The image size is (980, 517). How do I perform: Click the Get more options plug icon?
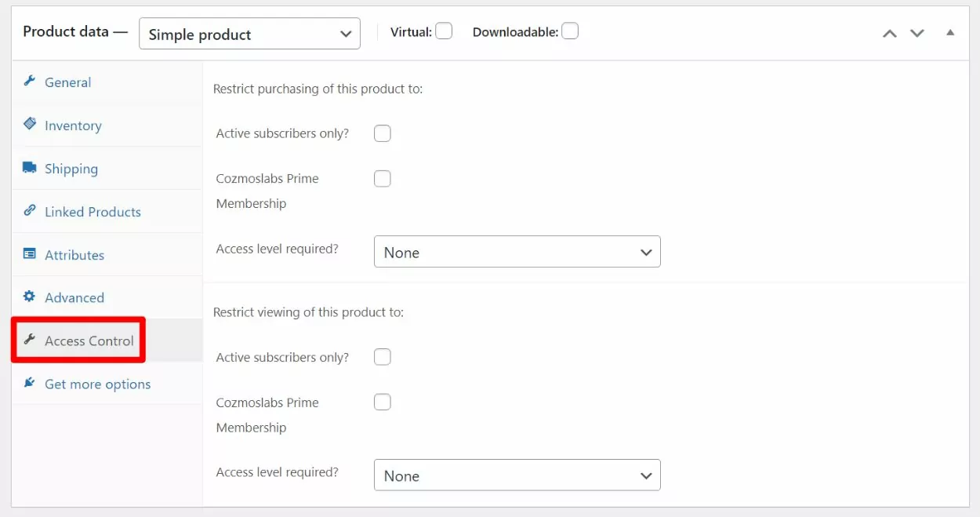click(30, 383)
